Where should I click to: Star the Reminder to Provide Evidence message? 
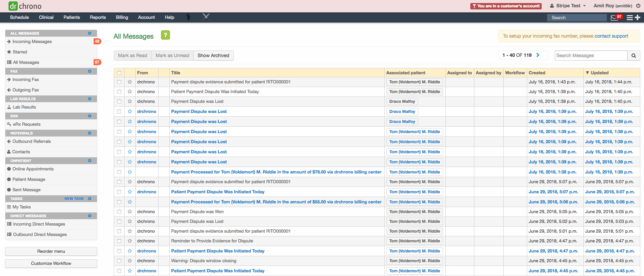click(130, 241)
